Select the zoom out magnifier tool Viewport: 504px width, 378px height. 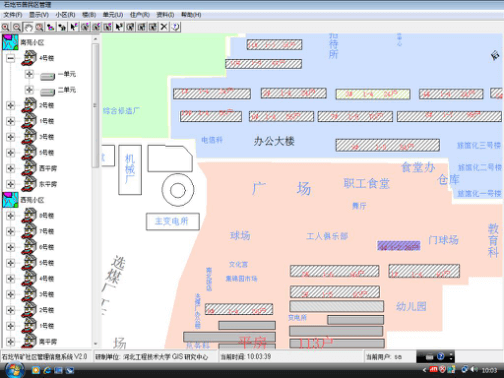coord(17,27)
